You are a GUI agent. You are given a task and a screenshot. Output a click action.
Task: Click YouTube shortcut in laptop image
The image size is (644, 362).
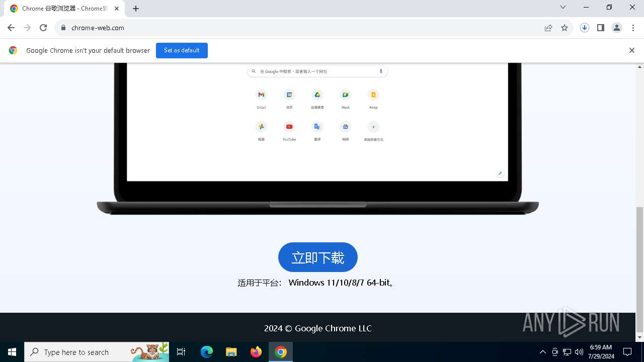tap(289, 131)
